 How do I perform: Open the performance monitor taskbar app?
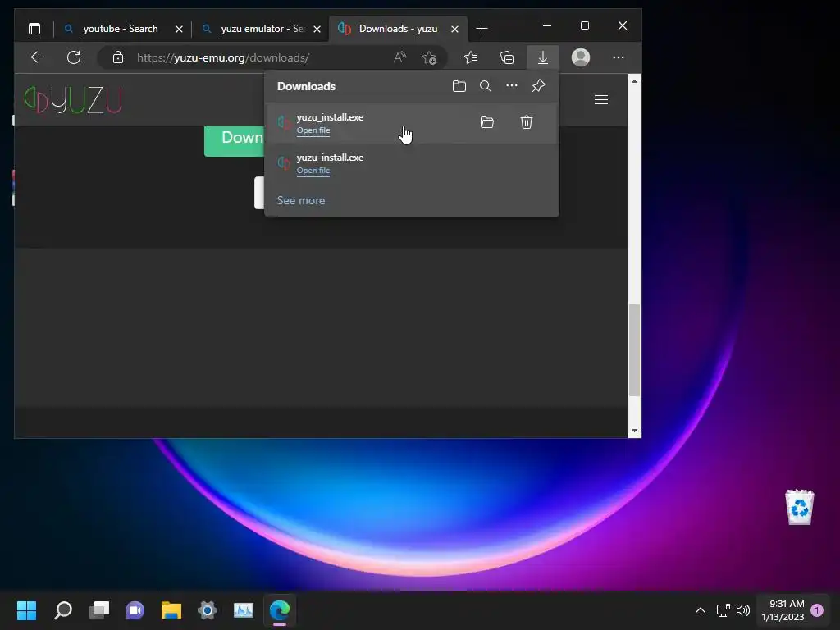click(x=244, y=610)
